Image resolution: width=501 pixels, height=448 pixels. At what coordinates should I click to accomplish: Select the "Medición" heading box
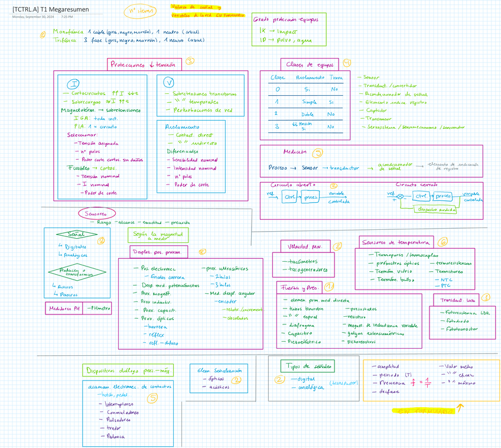(x=294, y=152)
